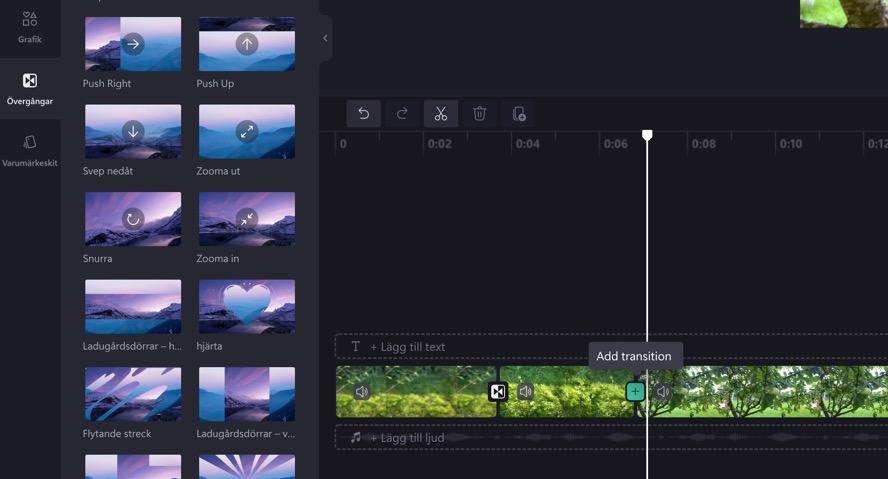
Task: Select the Svep nedåt transition
Action: pos(133,131)
